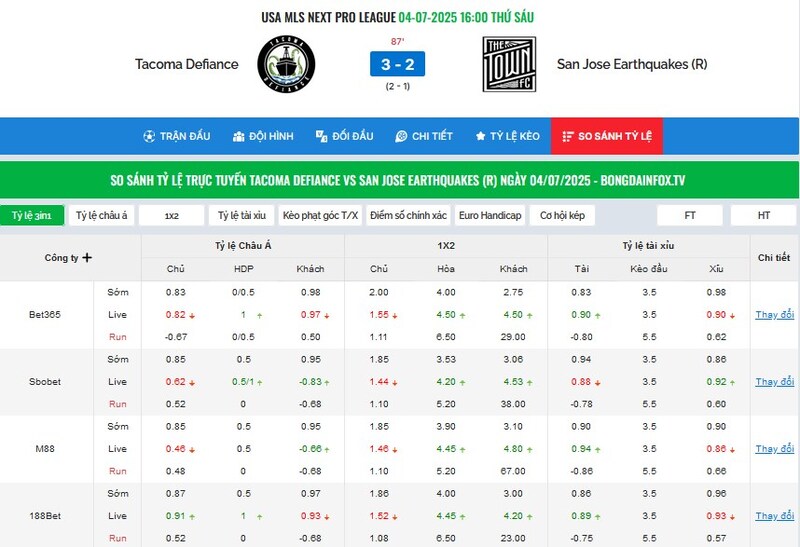Viewport: 800px width, 547px height.
Task: Click The Town FC team logo
Action: tap(509, 64)
